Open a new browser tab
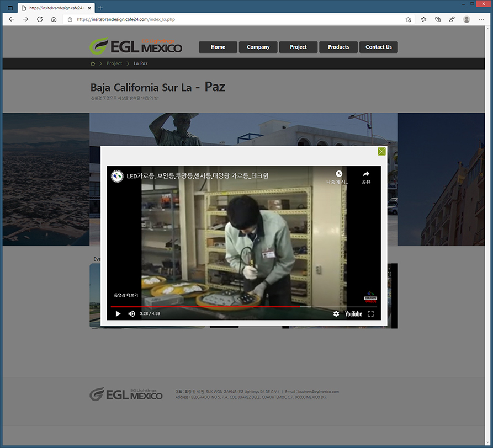The height and width of the screenshot is (448, 493). pyautogui.click(x=100, y=8)
